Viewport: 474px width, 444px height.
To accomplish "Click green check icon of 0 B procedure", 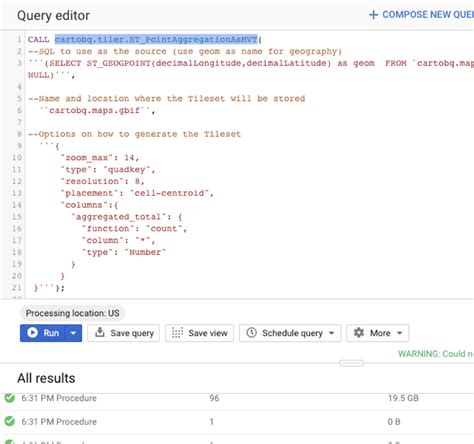I will point(10,421).
